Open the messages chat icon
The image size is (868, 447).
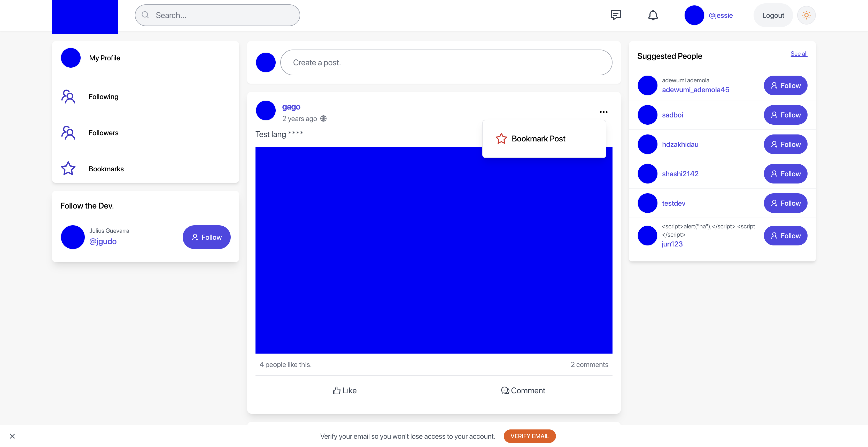[x=615, y=15]
